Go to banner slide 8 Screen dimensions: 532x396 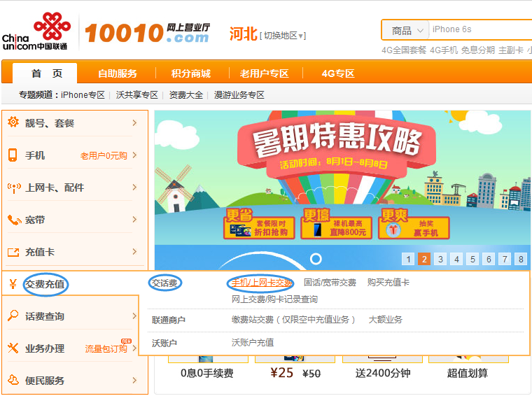tap(521, 259)
